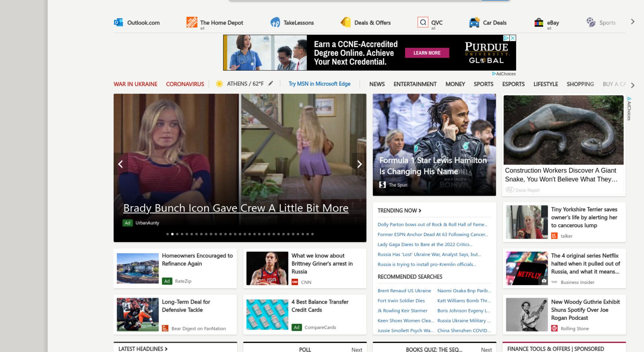Click the Deals & Offers tag icon

coord(345,22)
